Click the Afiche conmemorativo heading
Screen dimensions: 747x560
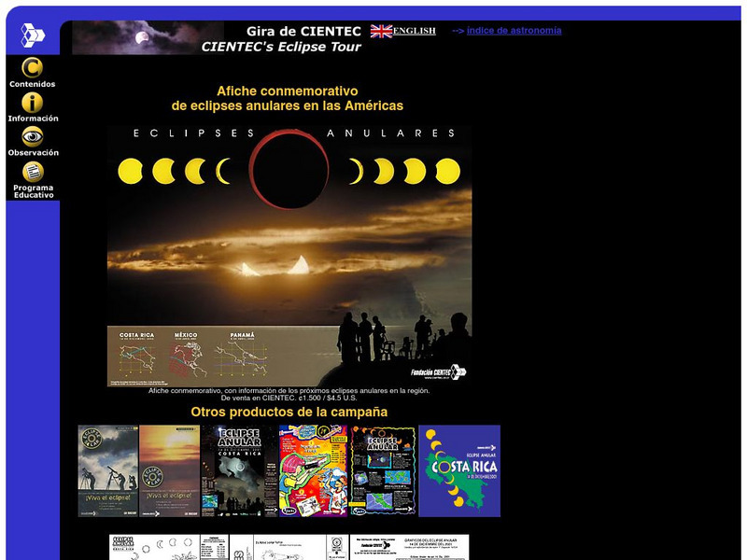(288, 98)
